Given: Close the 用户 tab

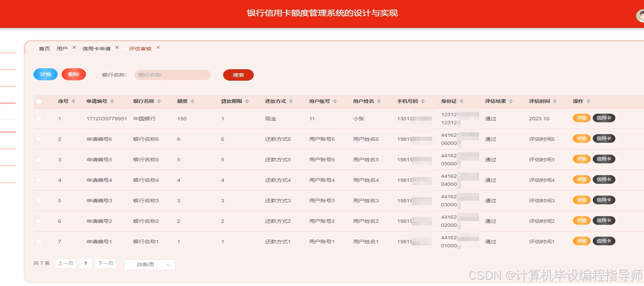Looking at the screenshot, I should point(74,47).
